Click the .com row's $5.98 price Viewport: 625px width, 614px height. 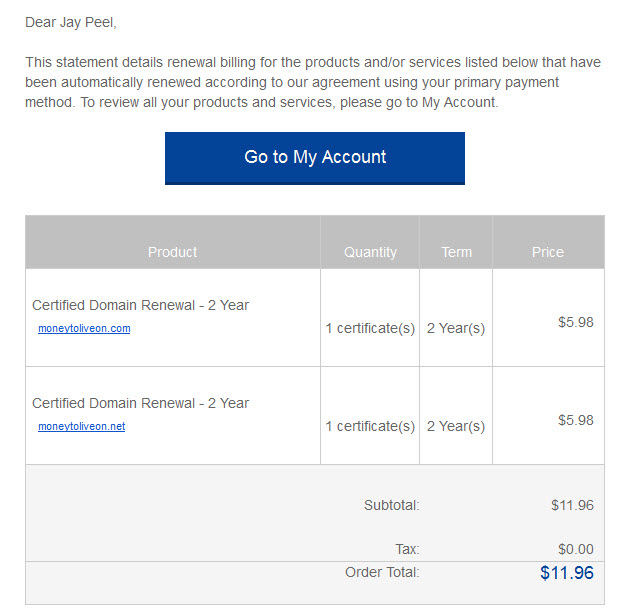576,322
